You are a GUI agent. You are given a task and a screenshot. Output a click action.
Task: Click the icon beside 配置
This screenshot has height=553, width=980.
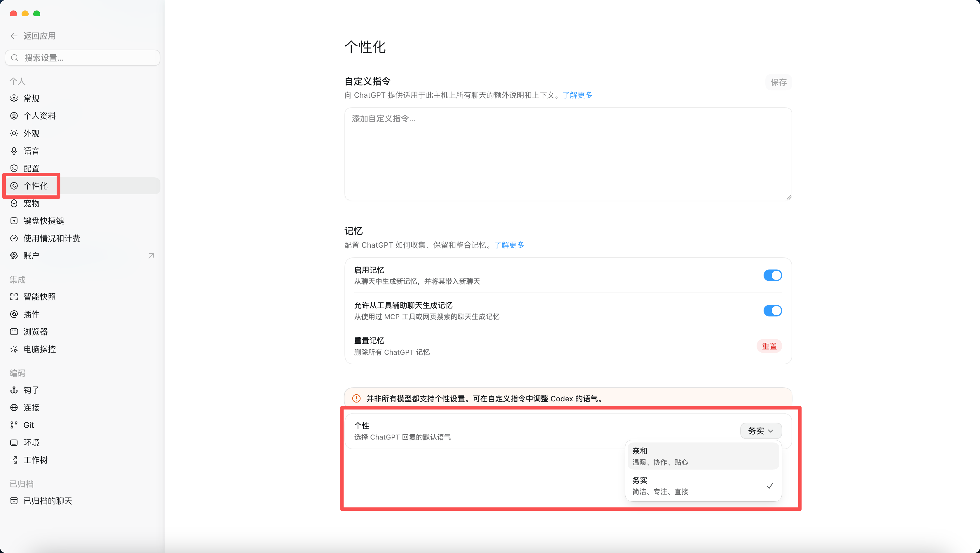point(14,168)
